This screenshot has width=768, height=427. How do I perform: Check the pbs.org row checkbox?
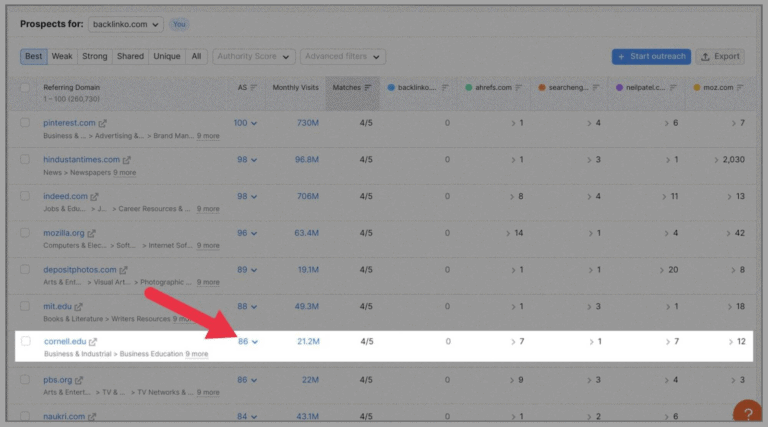point(25,380)
